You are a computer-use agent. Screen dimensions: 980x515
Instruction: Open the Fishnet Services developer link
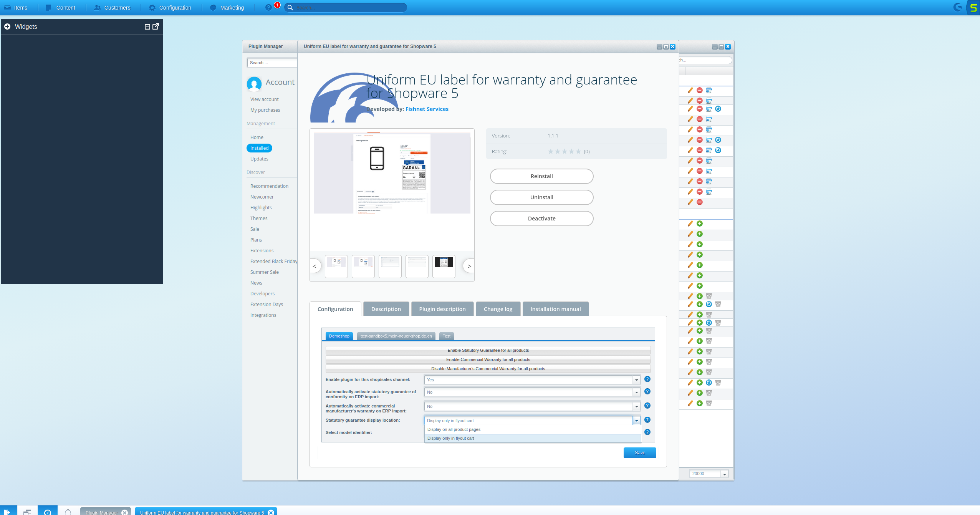[427, 109]
